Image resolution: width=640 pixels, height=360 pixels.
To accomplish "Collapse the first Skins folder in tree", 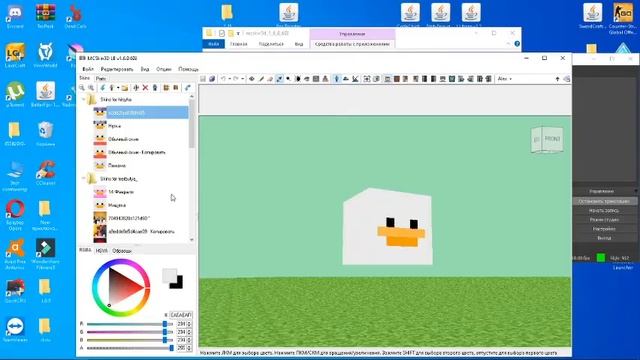I will tap(84, 99).
